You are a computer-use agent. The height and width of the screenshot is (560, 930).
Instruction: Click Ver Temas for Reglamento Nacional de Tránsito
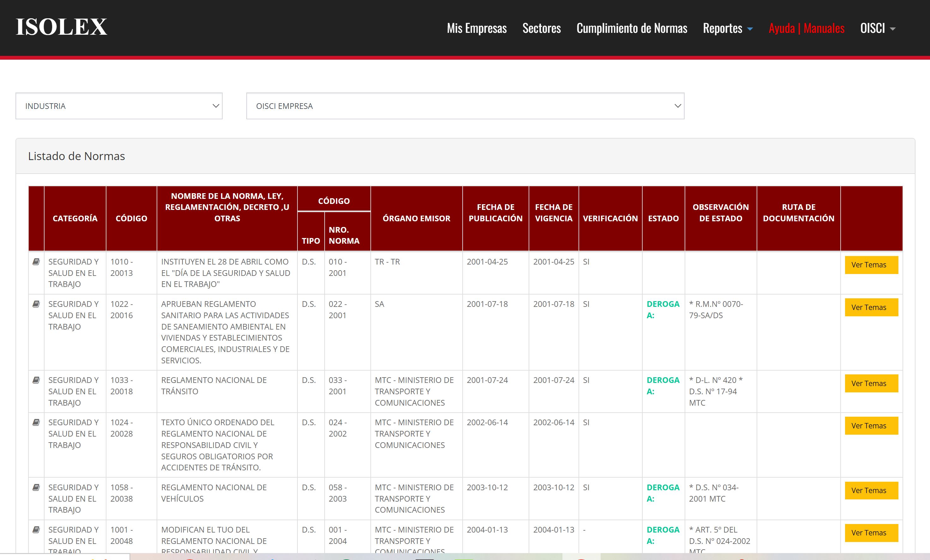coord(871,384)
